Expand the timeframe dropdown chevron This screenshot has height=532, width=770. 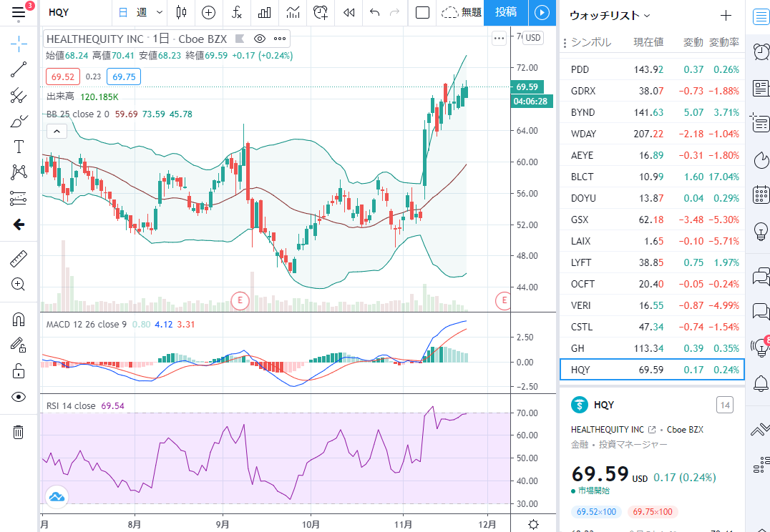(159, 13)
